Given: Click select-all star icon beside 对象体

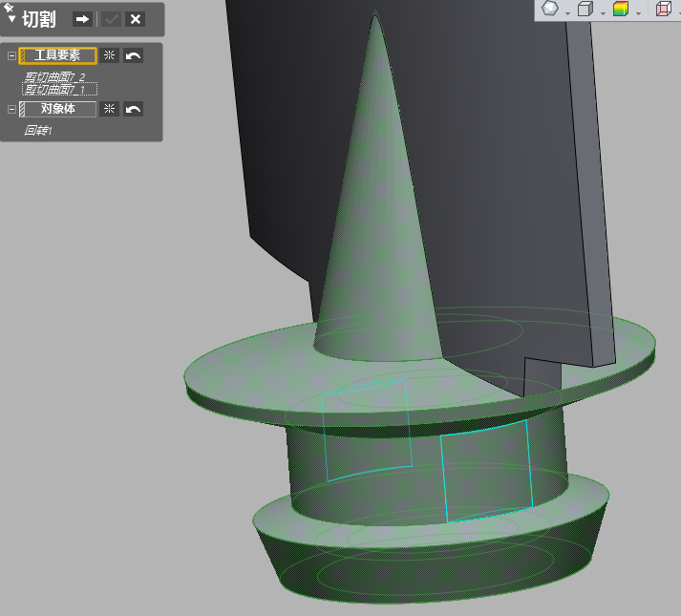Looking at the screenshot, I should pos(109,110).
